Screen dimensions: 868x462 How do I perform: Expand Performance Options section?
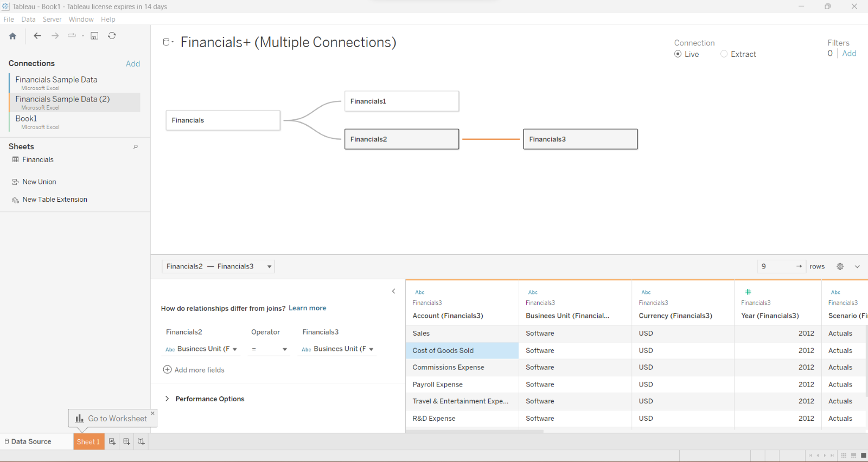[167, 399]
